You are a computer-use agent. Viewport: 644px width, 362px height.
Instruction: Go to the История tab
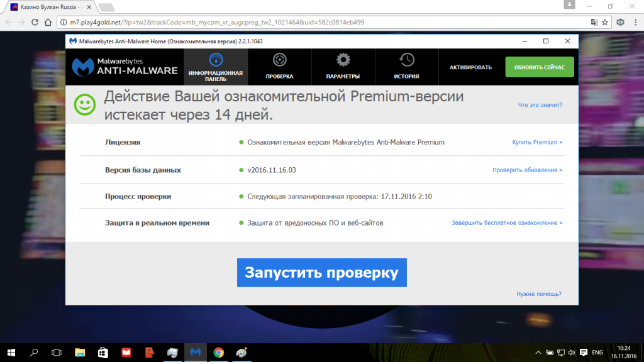click(407, 67)
